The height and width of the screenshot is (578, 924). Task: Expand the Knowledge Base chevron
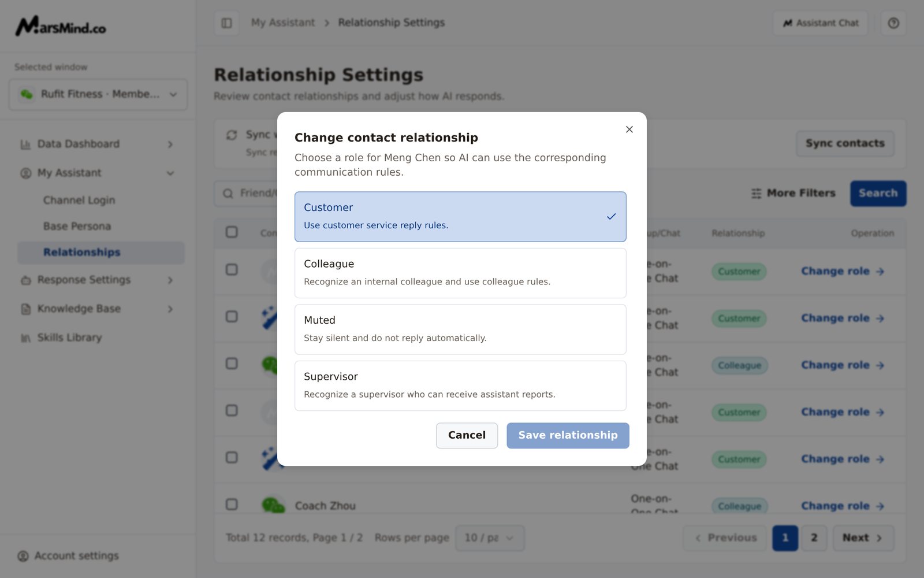(170, 309)
